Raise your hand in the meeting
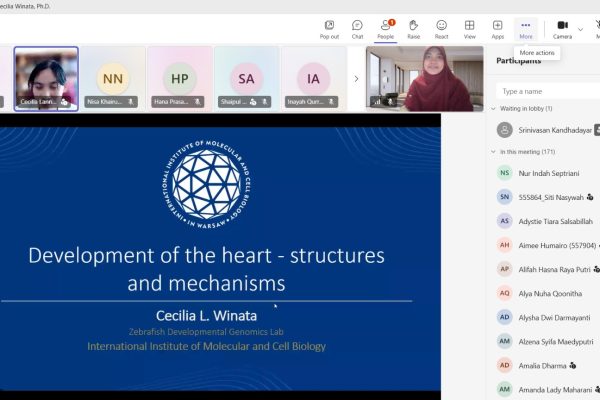 point(413,29)
